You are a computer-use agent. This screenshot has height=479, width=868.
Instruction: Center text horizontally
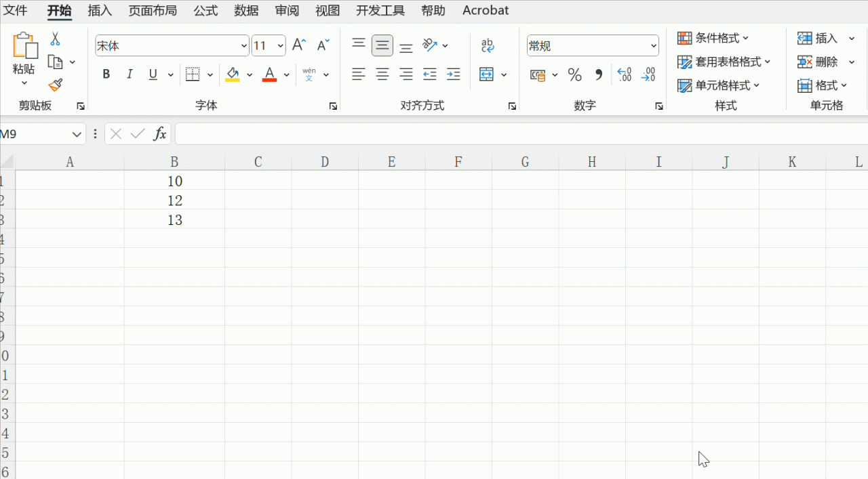point(382,75)
